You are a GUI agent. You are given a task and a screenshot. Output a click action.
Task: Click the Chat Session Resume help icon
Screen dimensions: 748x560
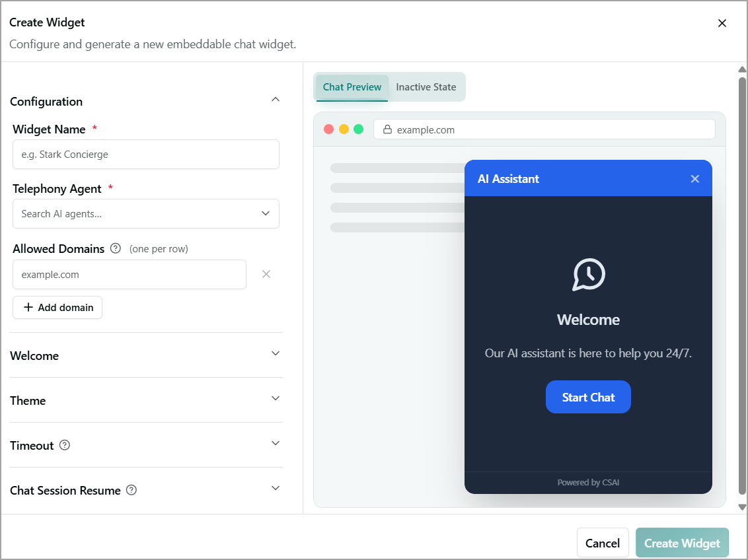click(131, 490)
